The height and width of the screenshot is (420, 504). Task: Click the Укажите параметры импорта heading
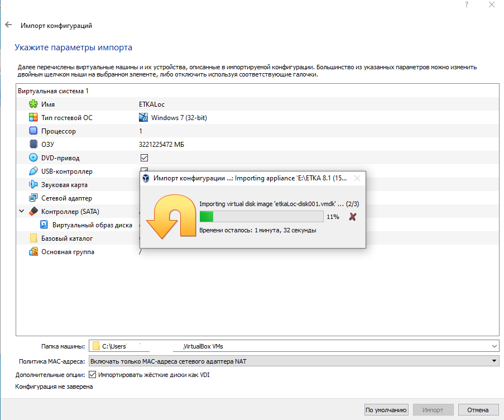(x=73, y=47)
